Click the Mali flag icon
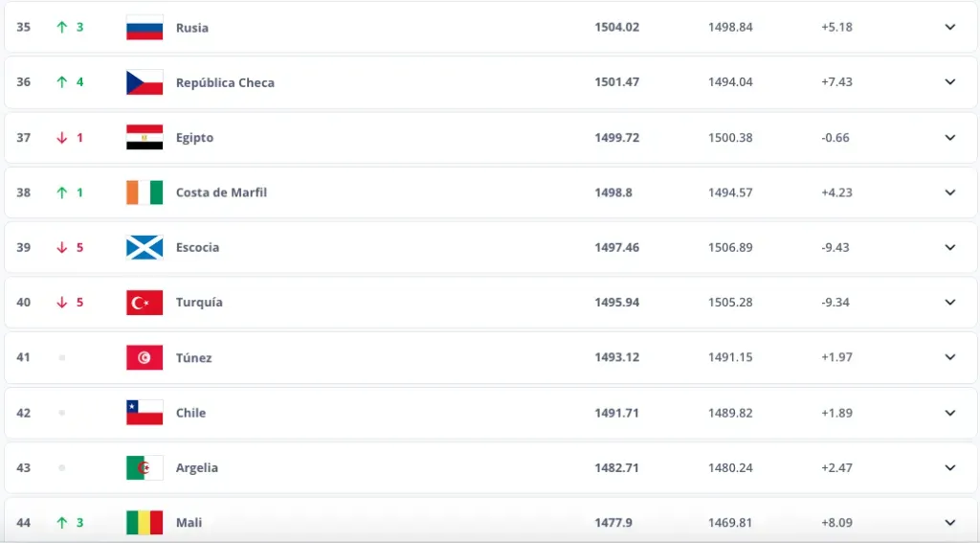The height and width of the screenshot is (543, 980). [145, 523]
